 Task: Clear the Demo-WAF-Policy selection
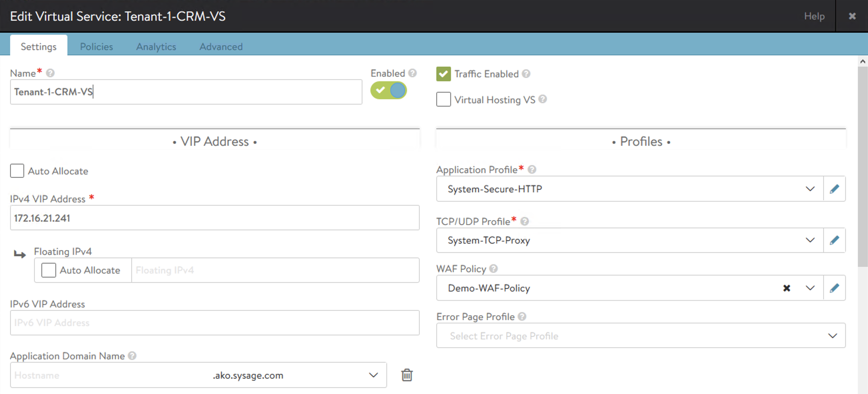[786, 288]
